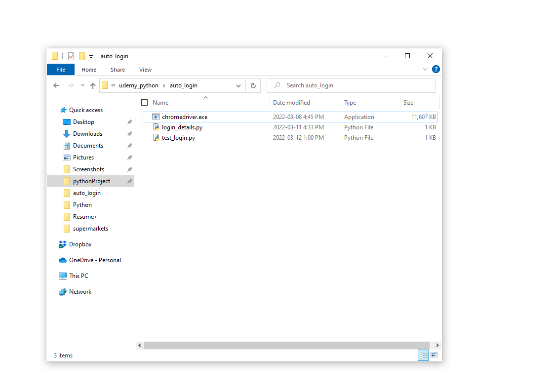Open the address bar dropdown arrow
555x392 pixels.
coord(238,85)
